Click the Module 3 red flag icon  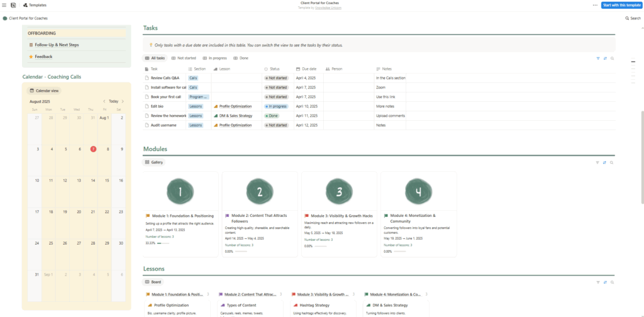[306, 216]
